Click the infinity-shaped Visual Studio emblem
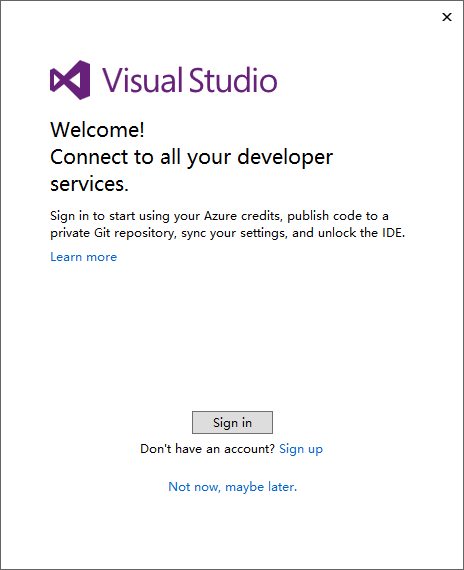This screenshot has width=464, height=570. coord(70,80)
